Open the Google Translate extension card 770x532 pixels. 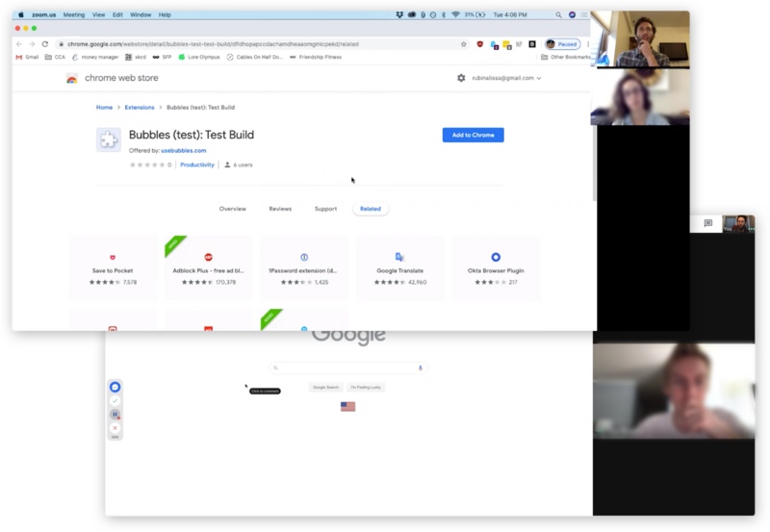(x=400, y=268)
